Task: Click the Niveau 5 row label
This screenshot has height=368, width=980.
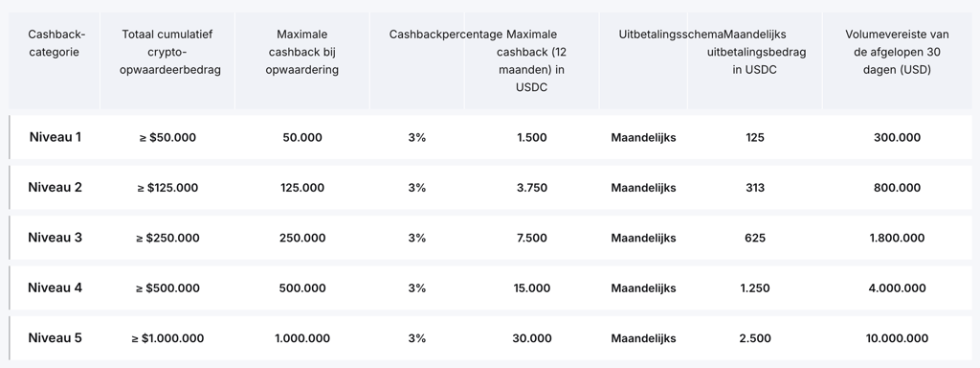Action: 55,337
